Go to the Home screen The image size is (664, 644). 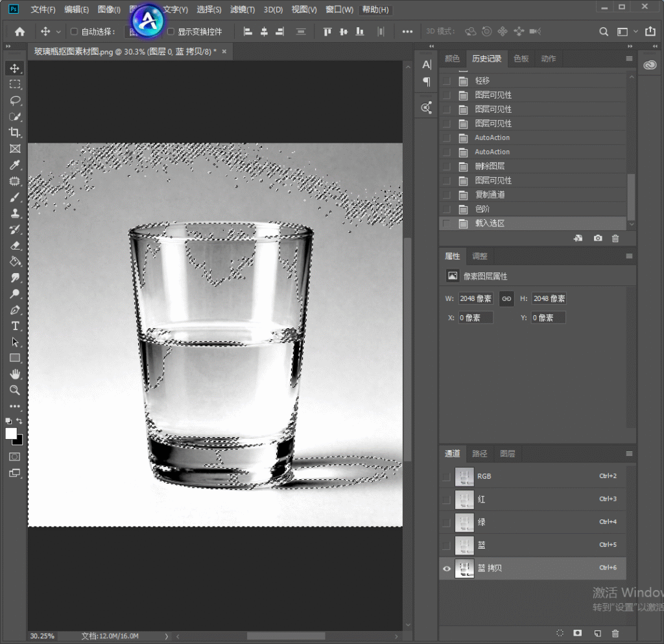coord(19,31)
